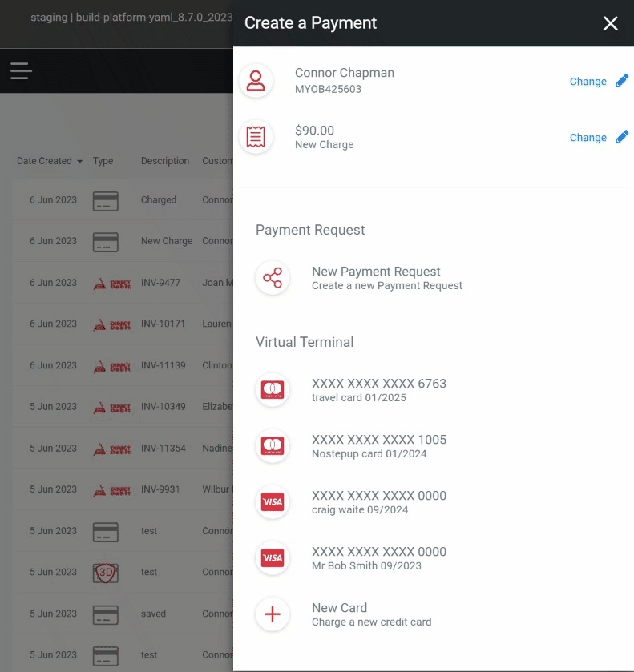634x672 pixels.
Task: Click the Description column header
Action: click(x=165, y=161)
